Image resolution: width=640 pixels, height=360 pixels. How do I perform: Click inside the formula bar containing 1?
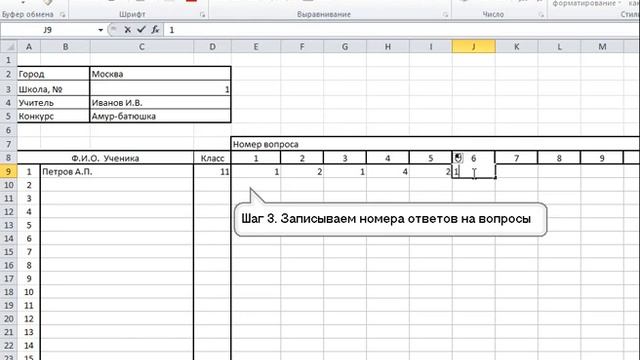click(402, 30)
